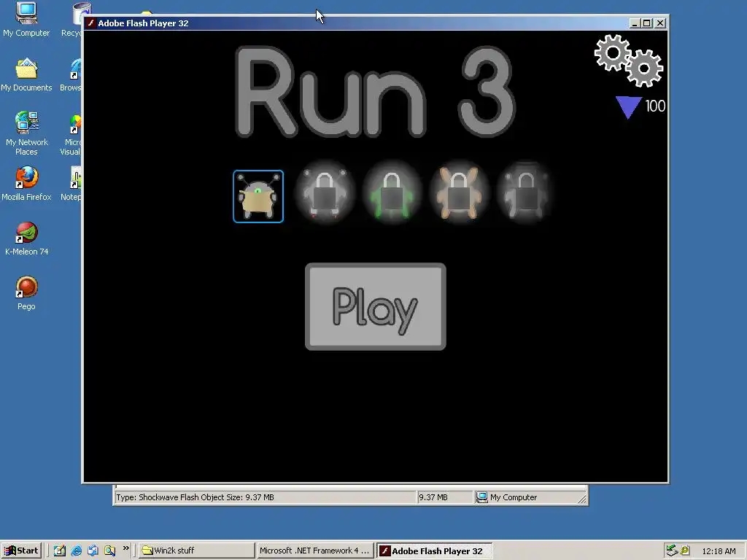Click the second system tray icon
The width and height of the screenshot is (747, 560).
pos(685,551)
